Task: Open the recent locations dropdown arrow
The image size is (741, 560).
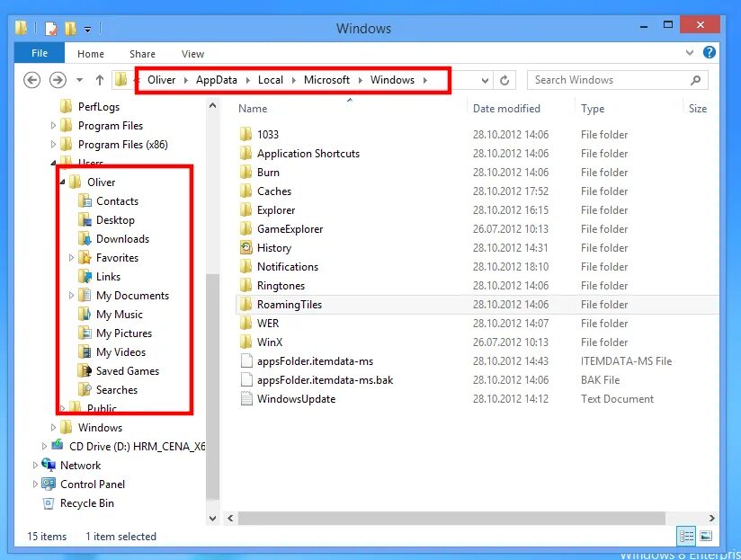Action: tap(79, 80)
